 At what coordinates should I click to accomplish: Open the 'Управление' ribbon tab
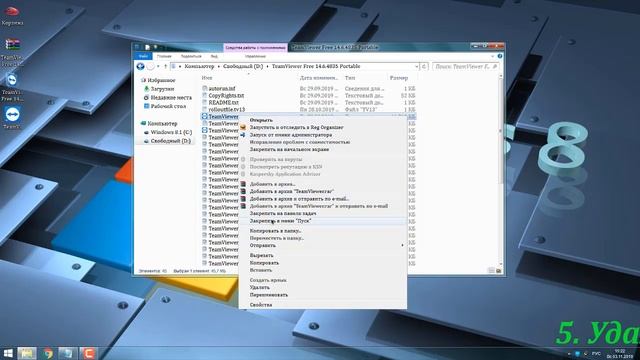click(256, 56)
